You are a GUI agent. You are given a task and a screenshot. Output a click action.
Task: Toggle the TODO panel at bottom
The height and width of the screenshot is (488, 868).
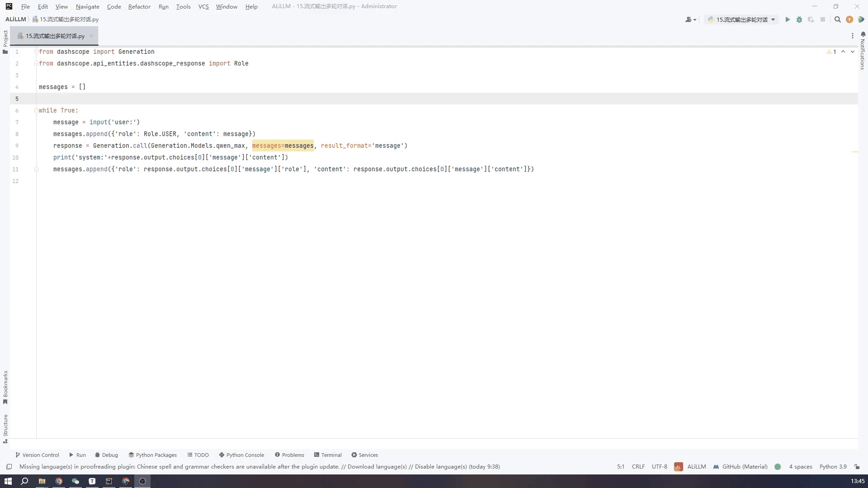198,455
